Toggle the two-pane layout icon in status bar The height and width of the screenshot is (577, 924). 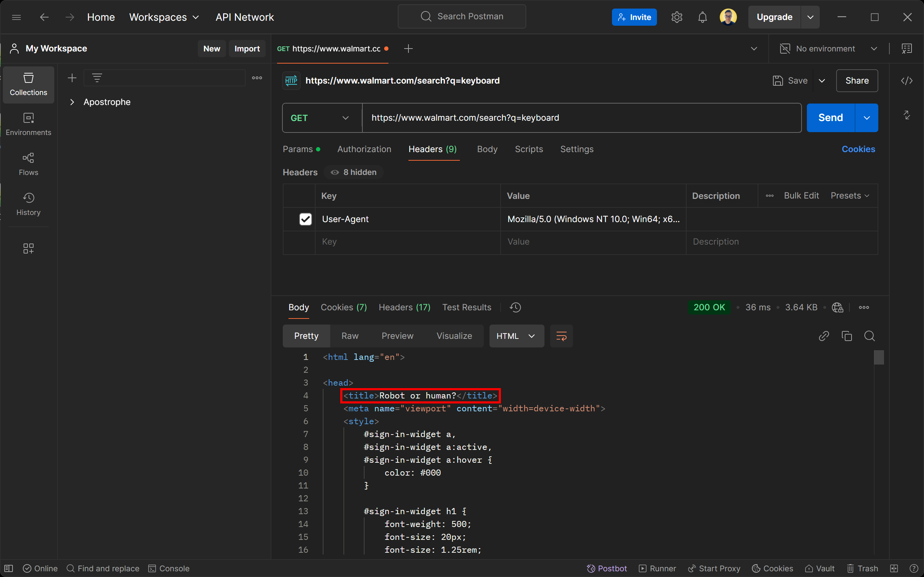tap(894, 568)
